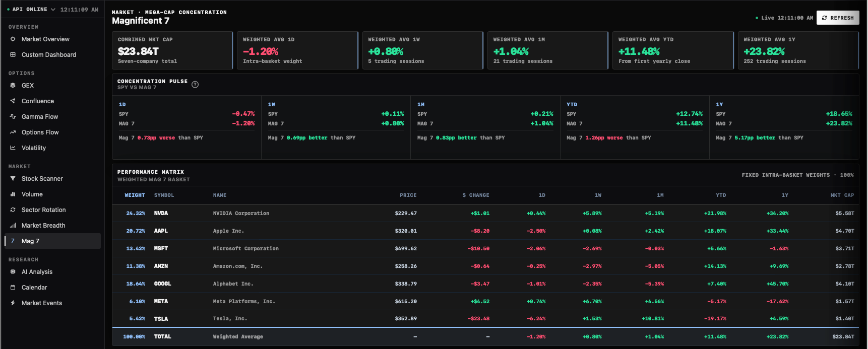The image size is (868, 349).
Task: Click the 1Y pulse MAG 7 value +23.82%
Action: tap(839, 123)
